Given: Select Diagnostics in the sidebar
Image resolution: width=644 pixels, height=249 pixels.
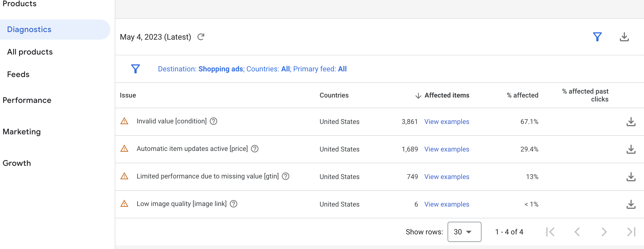Looking at the screenshot, I should click(29, 30).
